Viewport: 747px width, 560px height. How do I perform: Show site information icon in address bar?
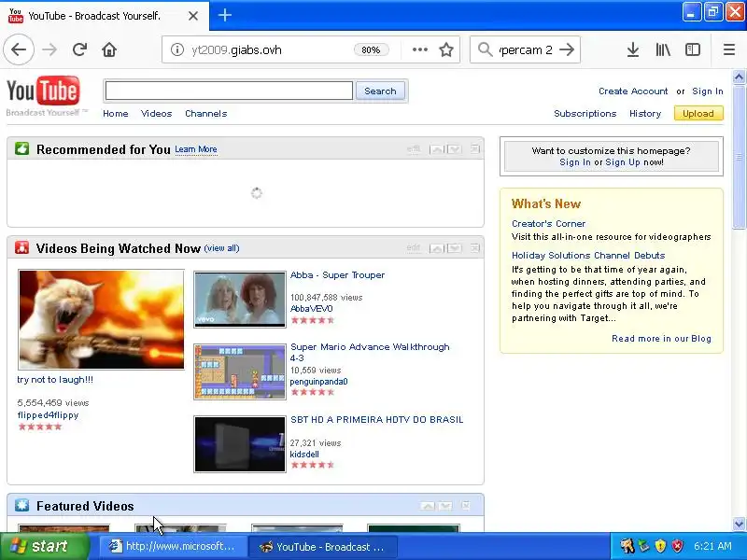pos(177,49)
